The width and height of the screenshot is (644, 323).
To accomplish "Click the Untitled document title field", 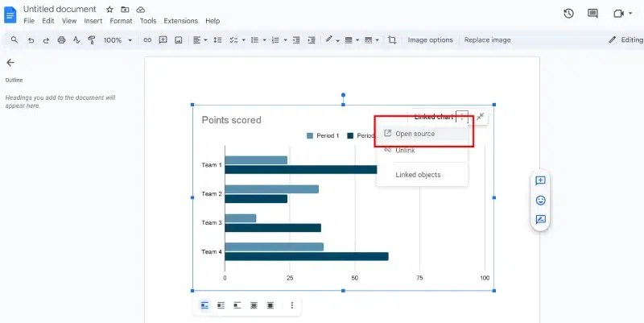I will coord(60,9).
